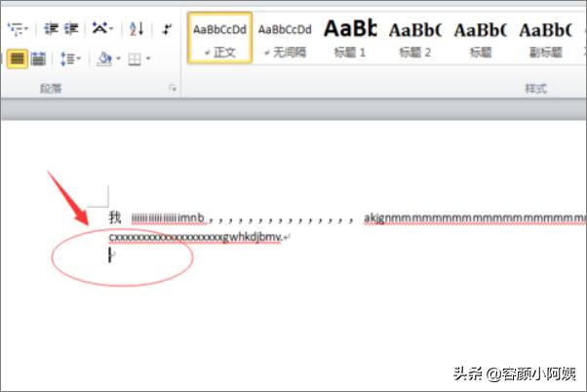
Task: Select the 标题 2 style
Action: click(x=414, y=38)
